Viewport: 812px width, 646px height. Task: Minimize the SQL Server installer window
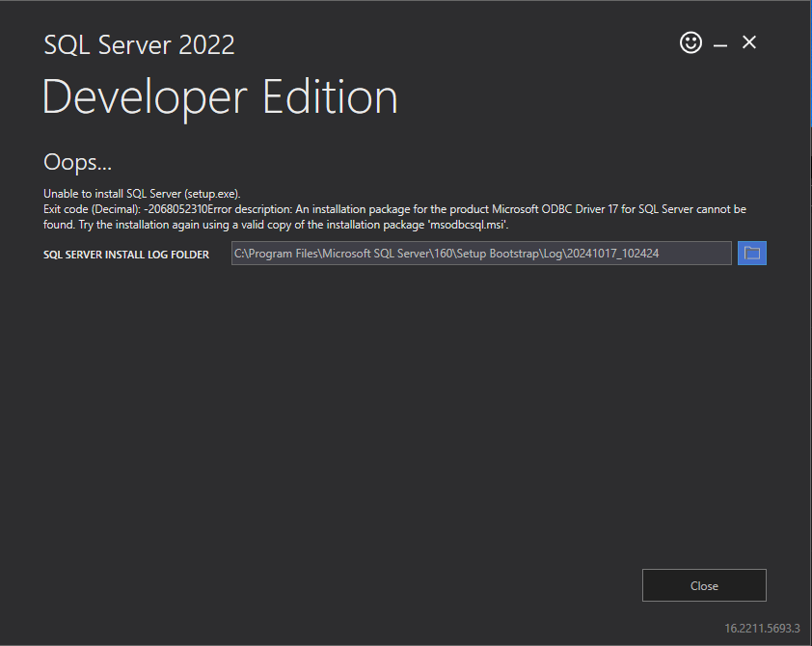[x=720, y=45]
